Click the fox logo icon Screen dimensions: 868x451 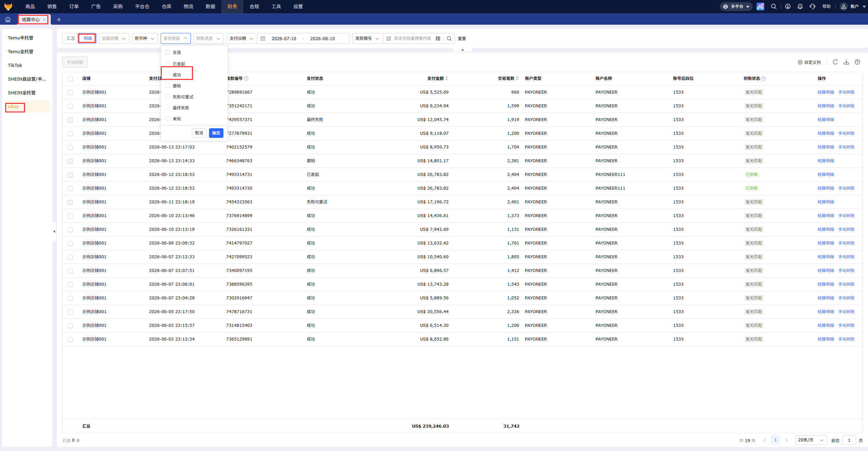[x=8, y=7]
